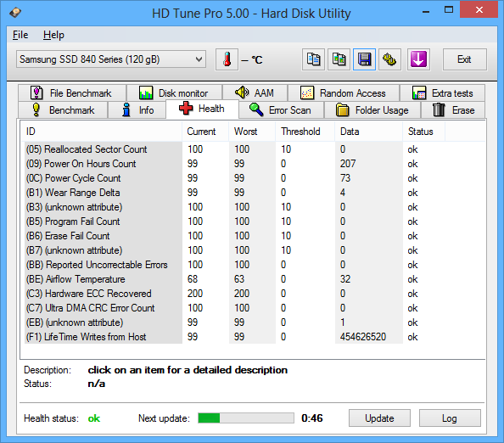504x443 pixels.
Task: Click the data value 454626520
Action: pyautogui.click(x=363, y=337)
